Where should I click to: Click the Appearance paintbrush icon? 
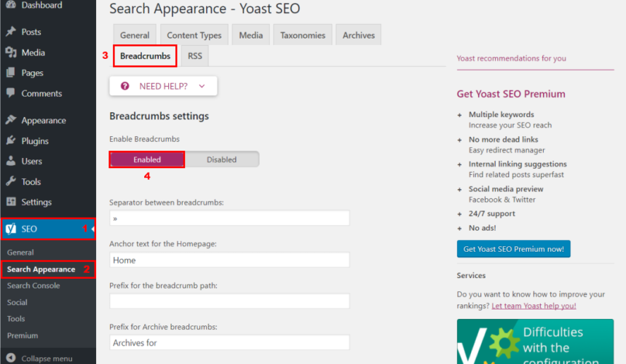[11, 120]
